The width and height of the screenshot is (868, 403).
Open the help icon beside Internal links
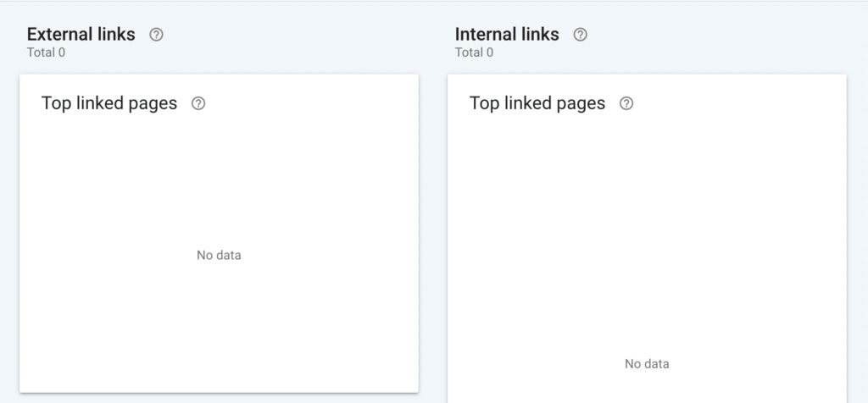[x=580, y=35]
